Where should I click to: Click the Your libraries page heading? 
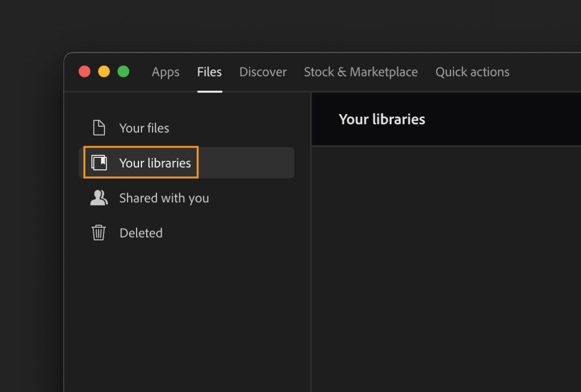click(x=382, y=119)
